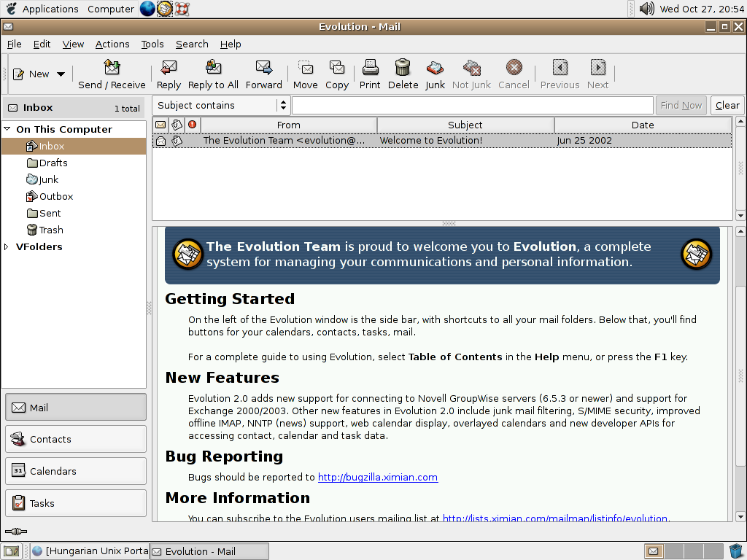747x560 pixels.
Task: Go to the Next message
Action: (x=597, y=74)
